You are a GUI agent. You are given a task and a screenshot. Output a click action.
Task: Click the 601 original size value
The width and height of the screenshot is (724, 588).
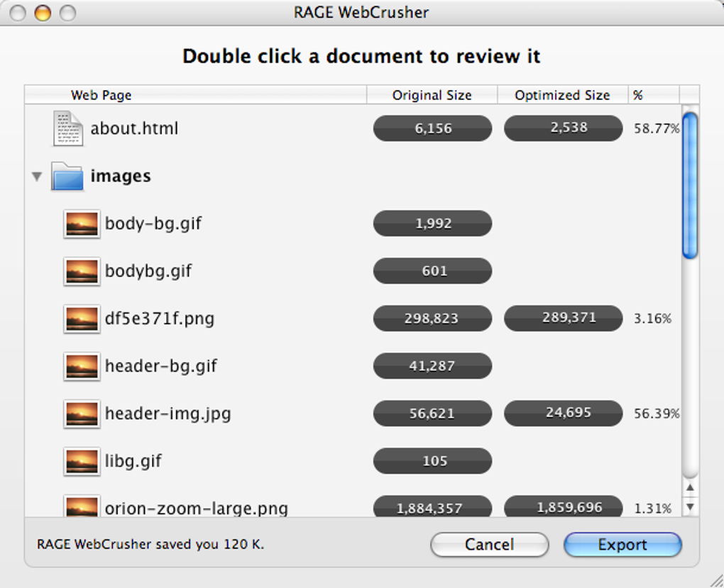coord(433,271)
